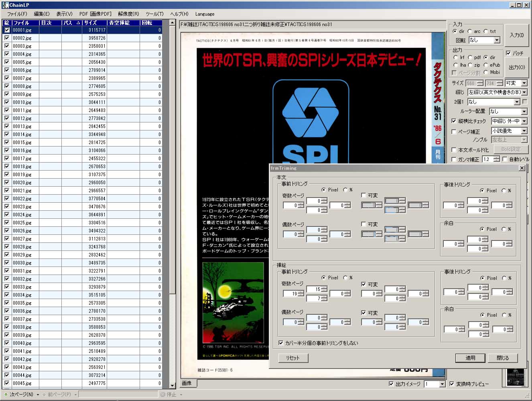Open the ツール(T) menu
The height and width of the screenshot is (401, 532).
[154, 14]
